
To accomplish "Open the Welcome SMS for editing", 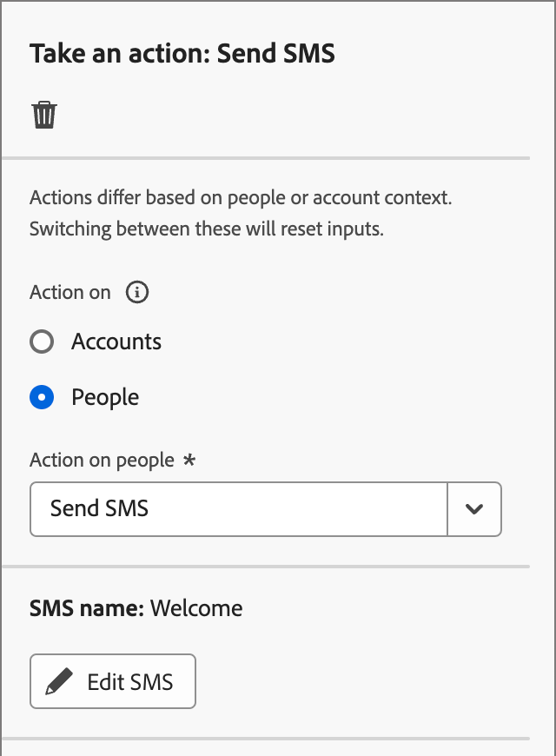I will point(112,681).
